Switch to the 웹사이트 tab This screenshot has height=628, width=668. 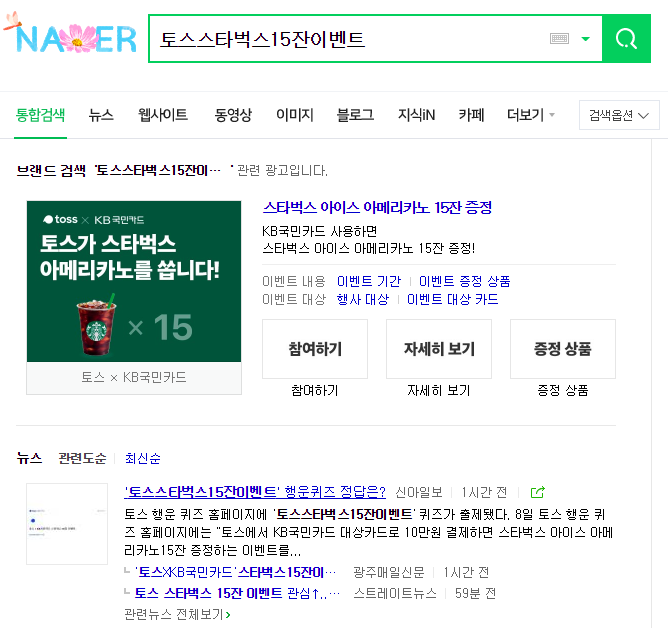163,115
